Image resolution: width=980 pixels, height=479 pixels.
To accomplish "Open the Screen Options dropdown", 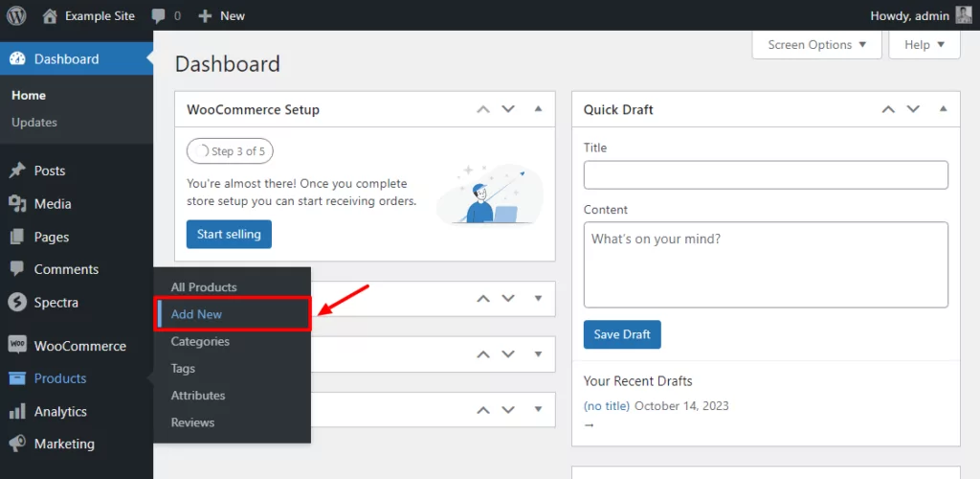I will 817,45.
